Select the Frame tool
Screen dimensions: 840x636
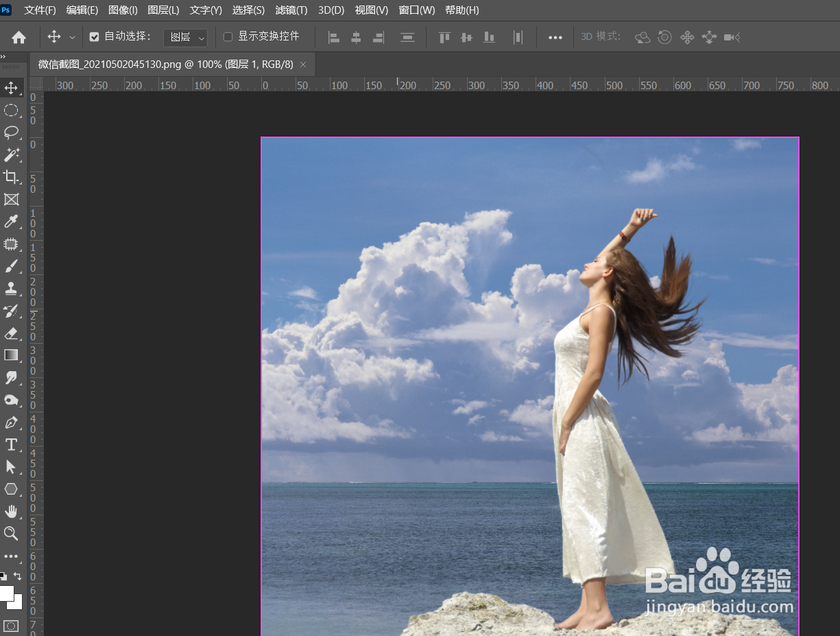tap(11, 199)
